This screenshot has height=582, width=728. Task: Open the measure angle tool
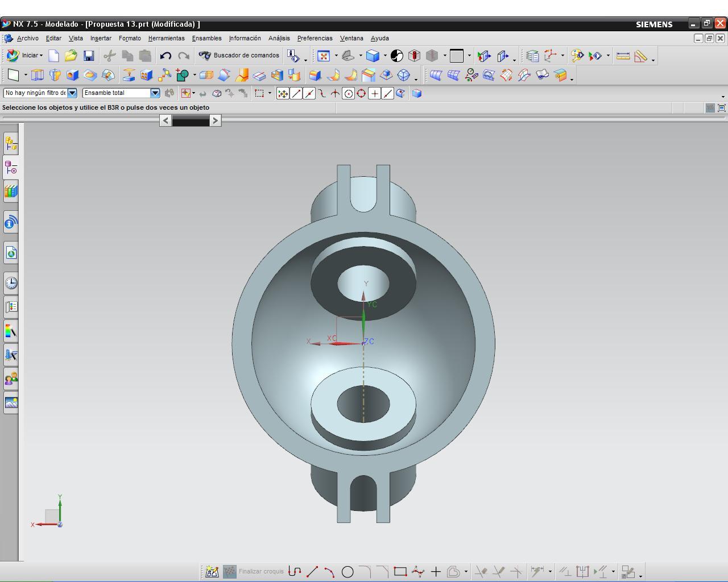pos(641,56)
